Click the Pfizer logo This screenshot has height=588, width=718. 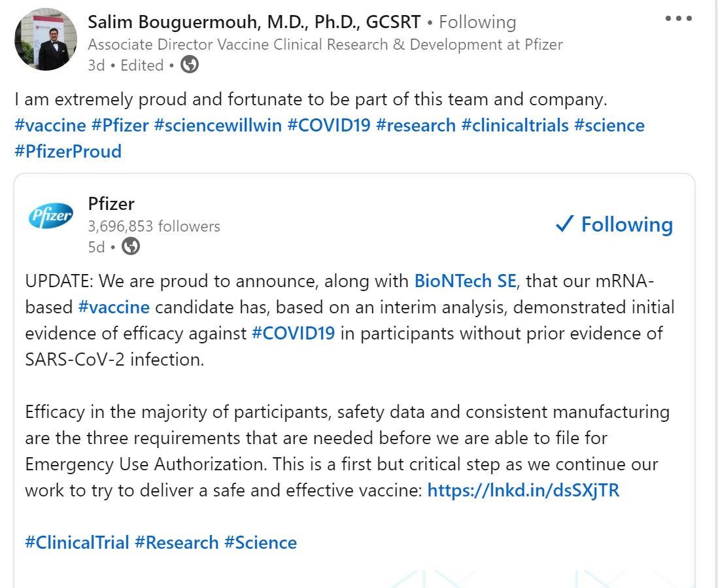pos(51,216)
